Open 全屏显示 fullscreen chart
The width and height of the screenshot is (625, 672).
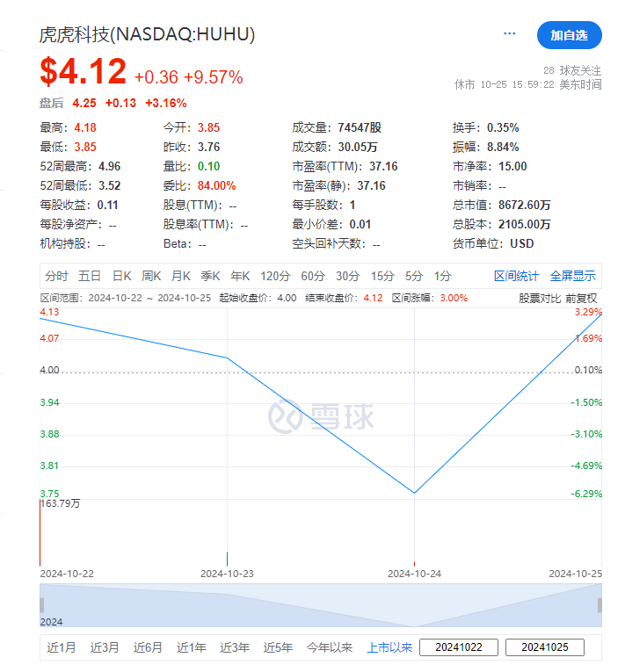(x=572, y=276)
